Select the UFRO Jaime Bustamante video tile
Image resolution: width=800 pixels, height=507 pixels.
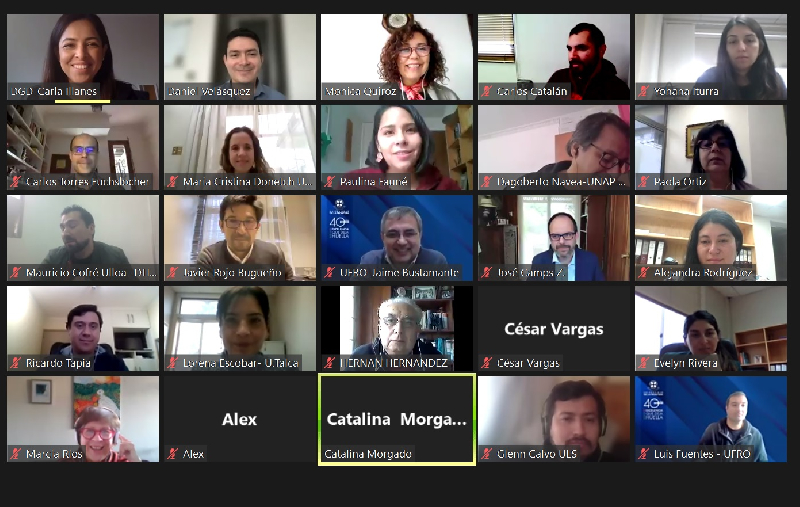pyautogui.click(x=397, y=238)
